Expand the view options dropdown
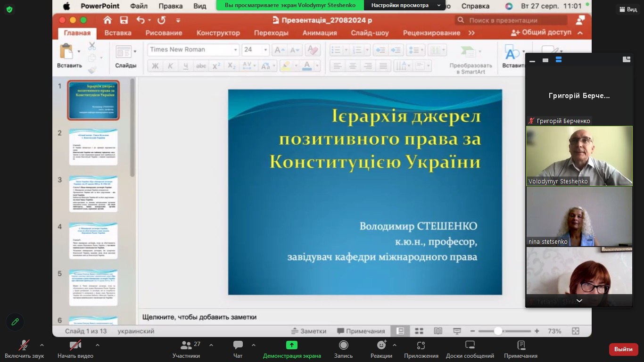644x362 pixels. [x=439, y=6]
